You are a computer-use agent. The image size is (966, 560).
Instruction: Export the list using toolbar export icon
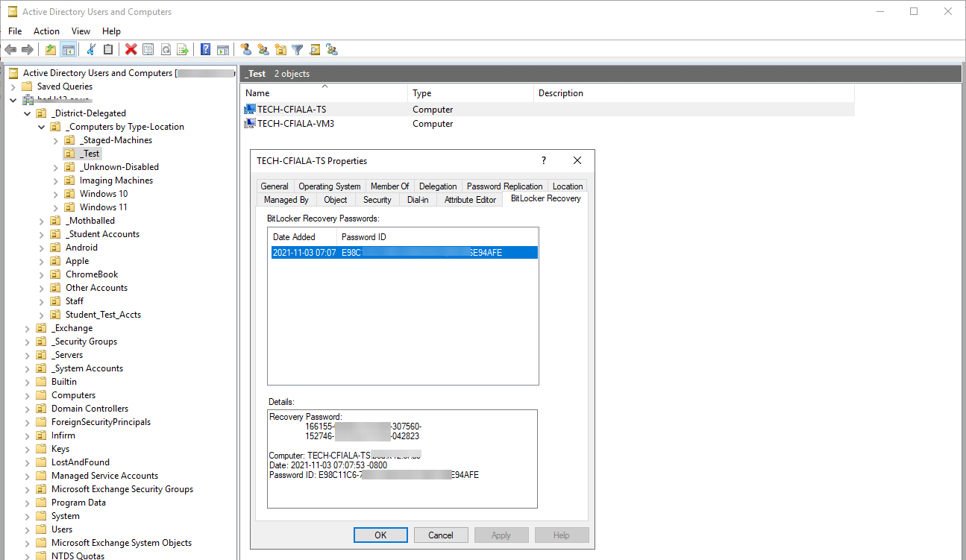[x=181, y=49]
